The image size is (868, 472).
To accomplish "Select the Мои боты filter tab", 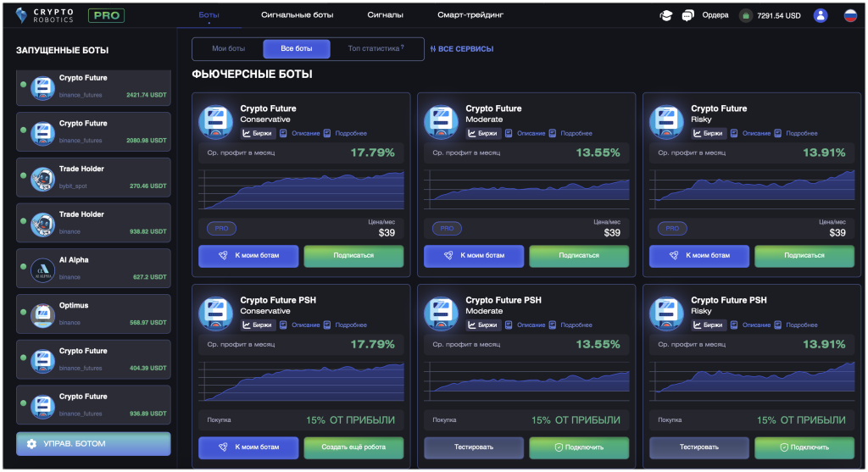I will pyautogui.click(x=228, y=48).
